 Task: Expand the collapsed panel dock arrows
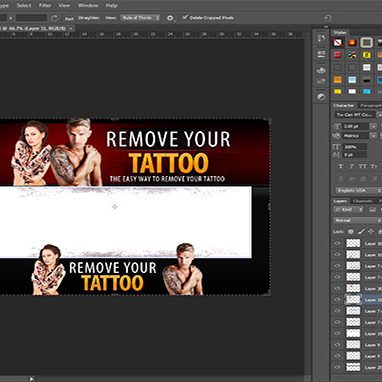click(326, 27)
